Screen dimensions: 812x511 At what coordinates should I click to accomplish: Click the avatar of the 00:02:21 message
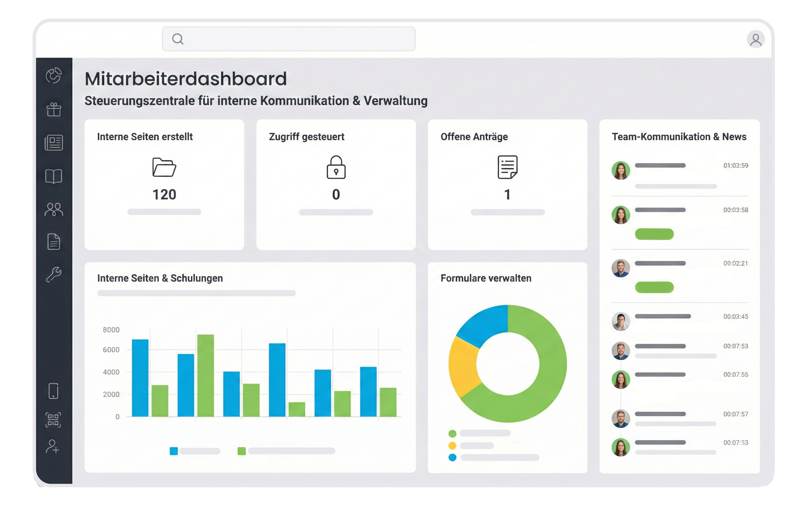(x=621, y=268)
